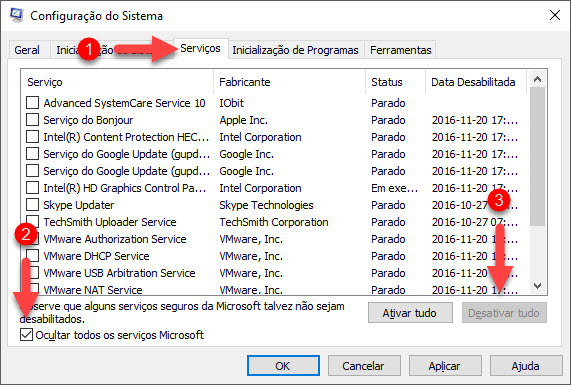Select the VMware USB Arbitration Service name
The width and height of the screenshot is (571, 385).
(x=119, y=273)
